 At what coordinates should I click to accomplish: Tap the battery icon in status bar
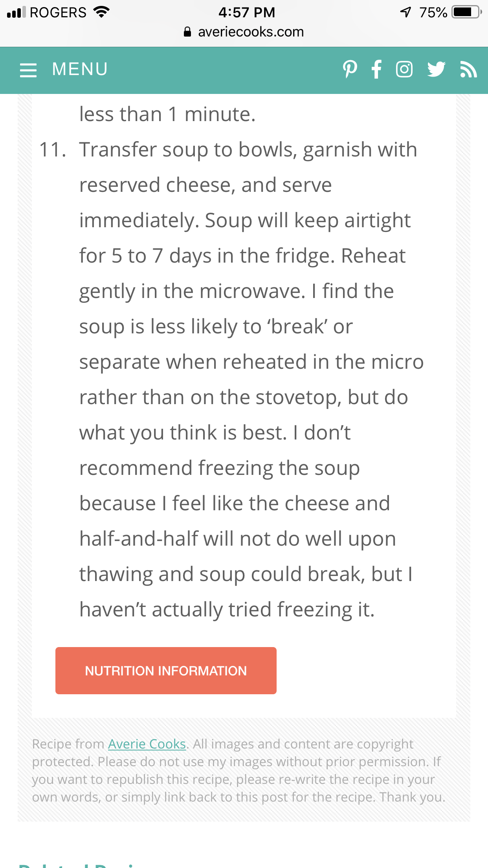pyautogui.click(x=466, y=12)
